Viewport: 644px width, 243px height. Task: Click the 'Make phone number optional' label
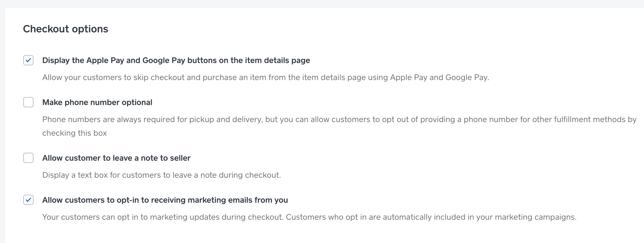pyautogui.click(x=97, y=102)
